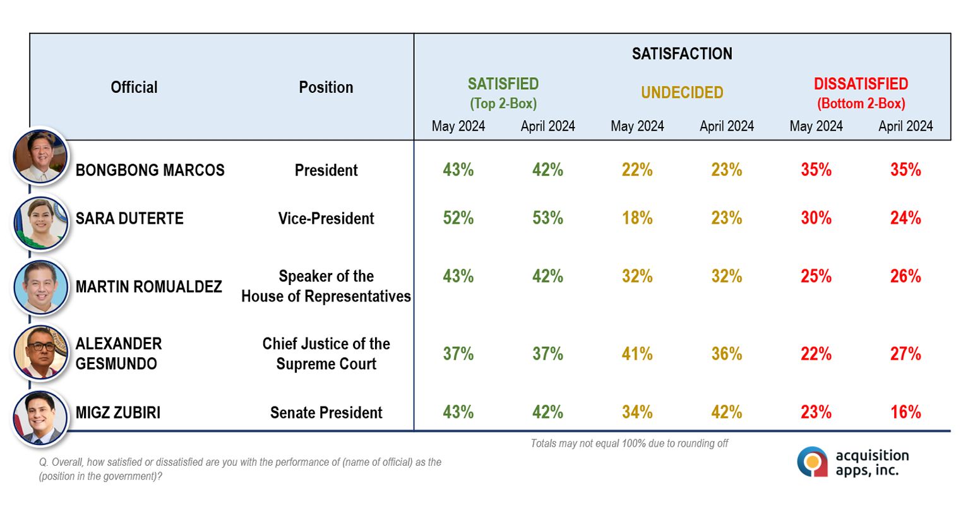Click the acquisition apps logo icon
Image resolution: width=980 pixels, height=505 pixels.
812,462
